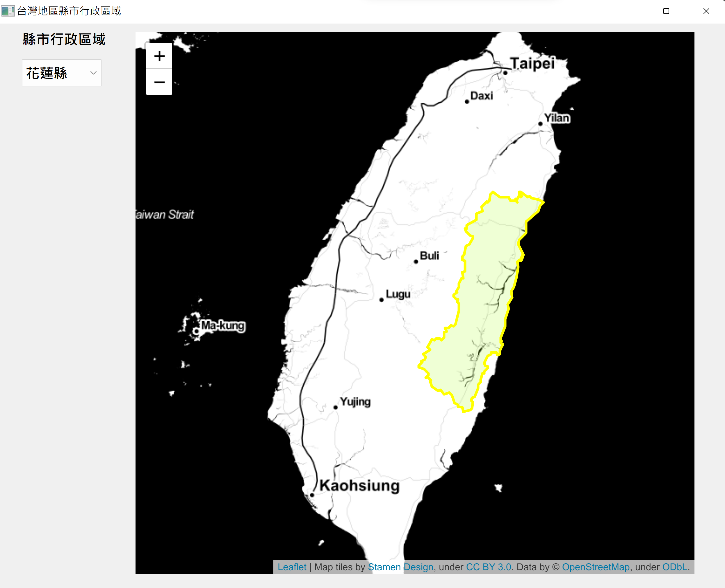Viewport: 725px width, 588px height.
Task: Open the ODbL license link
Action: tap(675, 567)
